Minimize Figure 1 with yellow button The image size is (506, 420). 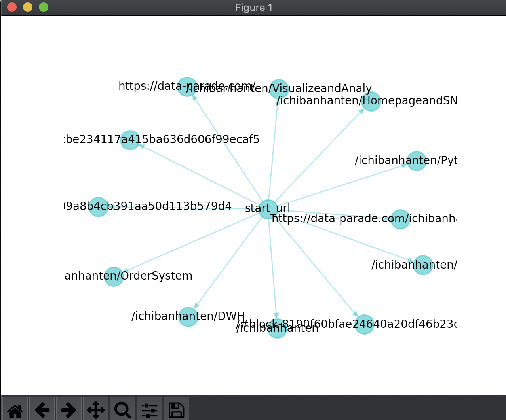click(28, 7)
